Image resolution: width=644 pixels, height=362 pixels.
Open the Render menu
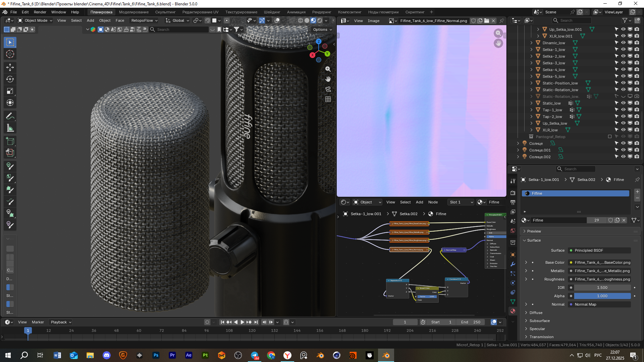[x=40, y=12]
